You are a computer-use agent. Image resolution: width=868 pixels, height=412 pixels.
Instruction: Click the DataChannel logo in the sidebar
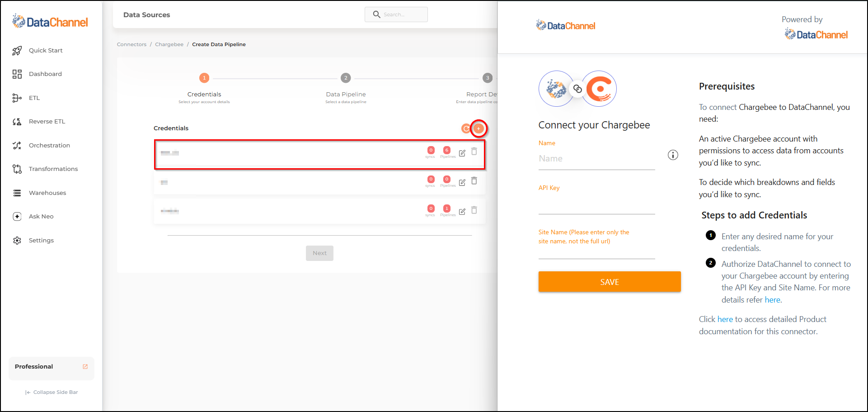tap(50, 21)
